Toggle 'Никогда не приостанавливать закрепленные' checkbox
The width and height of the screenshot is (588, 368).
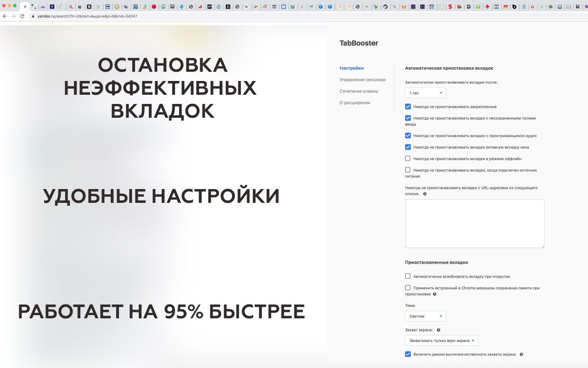click(x=408, y=107)
